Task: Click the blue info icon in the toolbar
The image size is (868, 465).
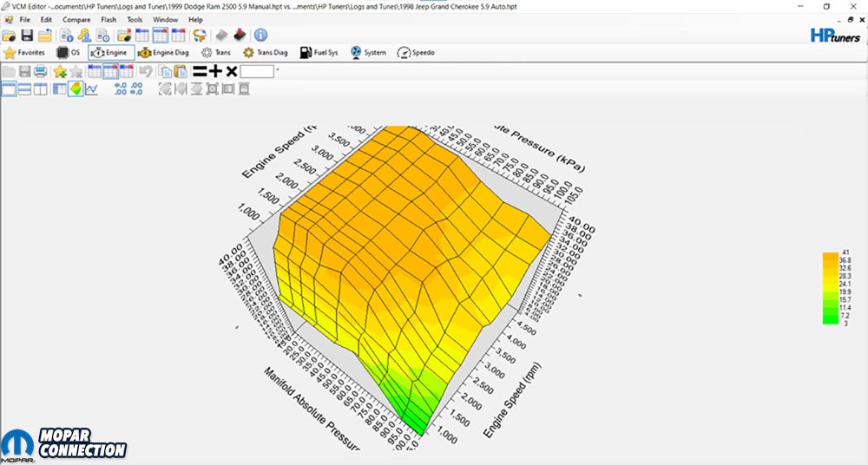Action: [x=260, y=36]
